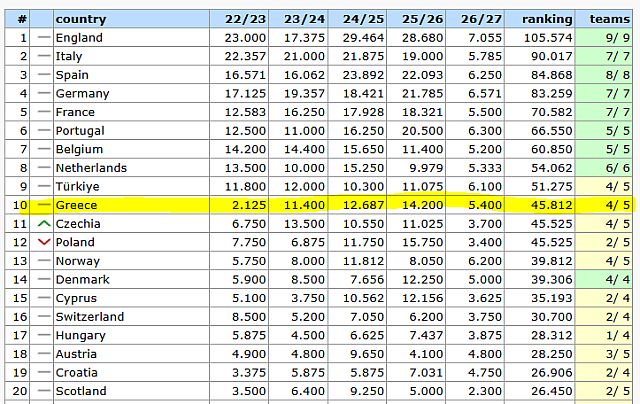Click England's teams value 9/ 9
The image size is (640, 404).
(618, 38)
